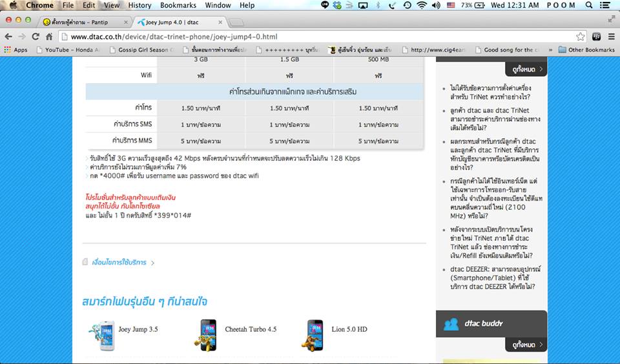The image size is (620, 364).
Task: Click the volume icon in menu bar
Action: [x=436, y=5]
